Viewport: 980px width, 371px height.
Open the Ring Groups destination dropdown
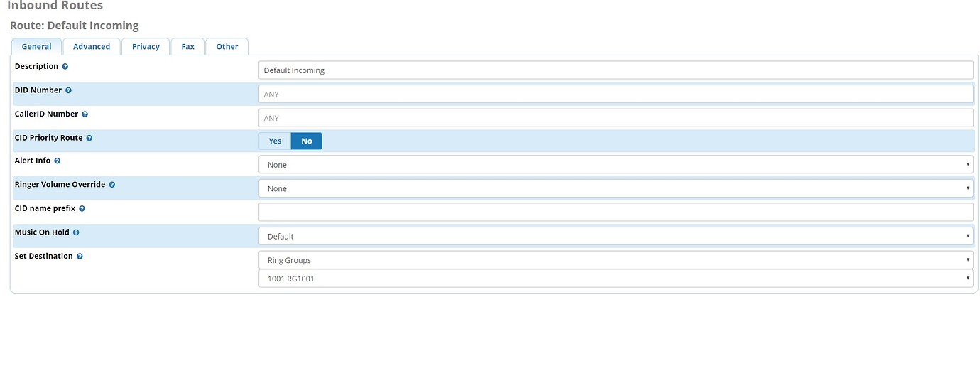615,260
